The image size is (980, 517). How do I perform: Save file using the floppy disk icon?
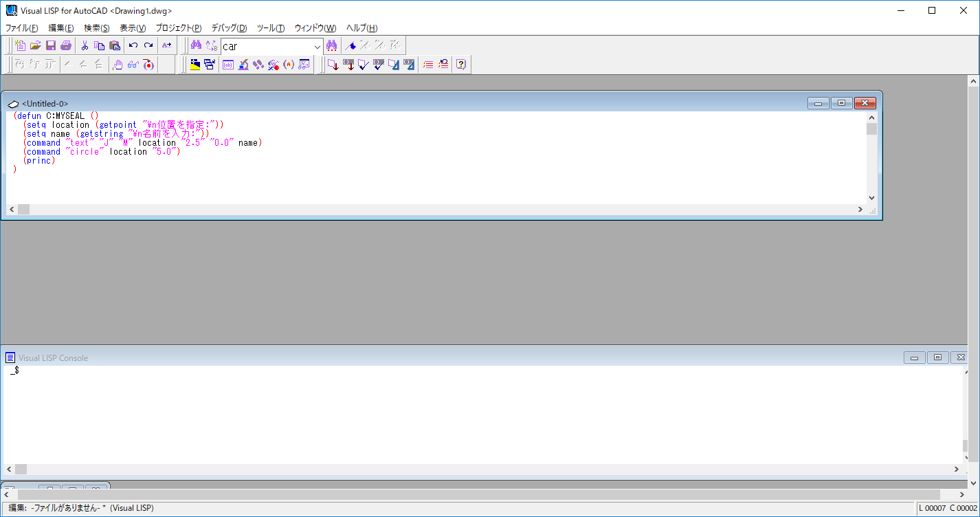pyautogui.click(x=51, y=46)
